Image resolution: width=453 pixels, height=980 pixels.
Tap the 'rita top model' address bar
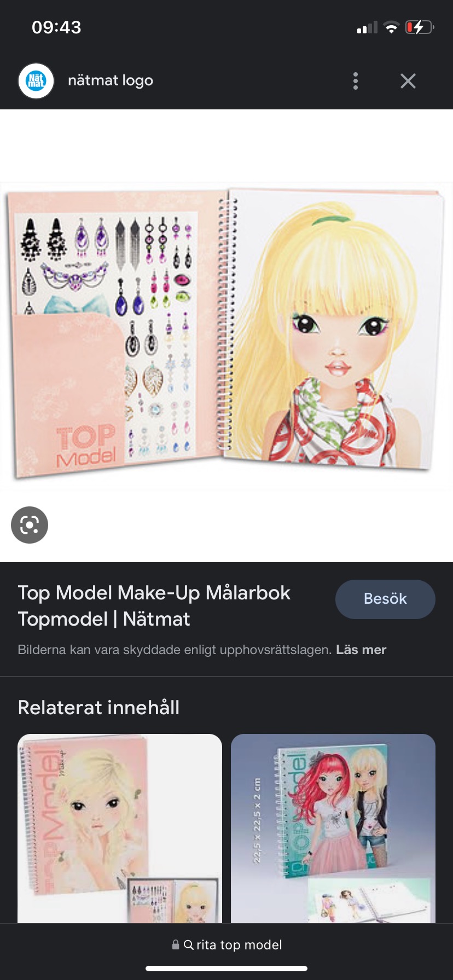click(239, 944)
